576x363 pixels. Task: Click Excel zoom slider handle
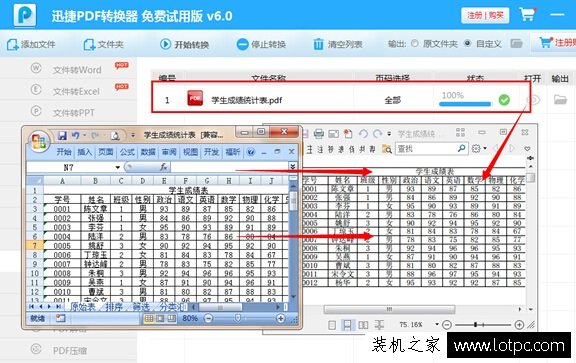[x=238, y=318]
